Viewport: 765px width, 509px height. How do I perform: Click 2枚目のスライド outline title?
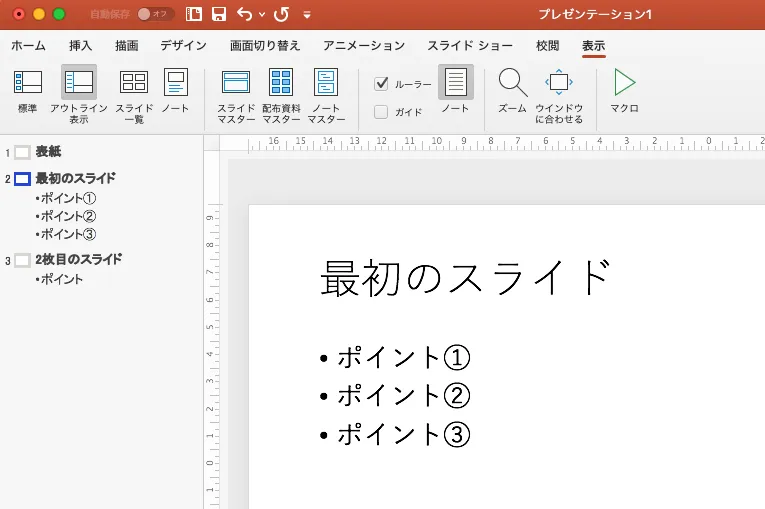tap(79, 260)
